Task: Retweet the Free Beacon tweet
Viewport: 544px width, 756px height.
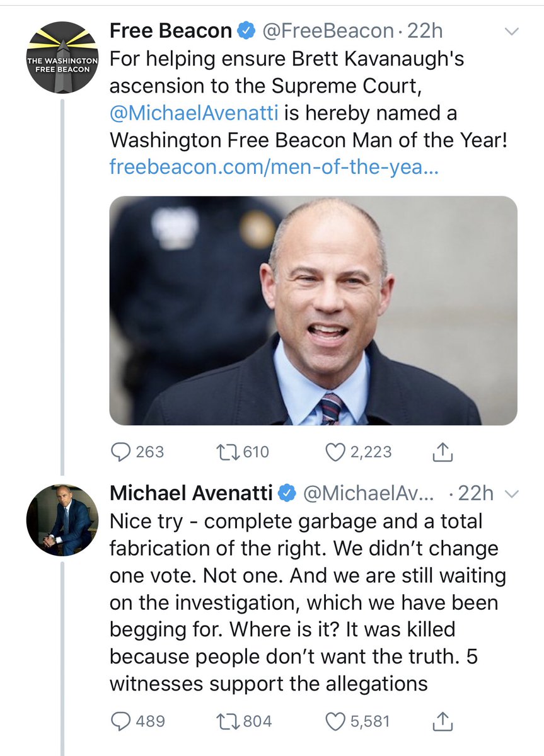Action: tap(225, 452)
